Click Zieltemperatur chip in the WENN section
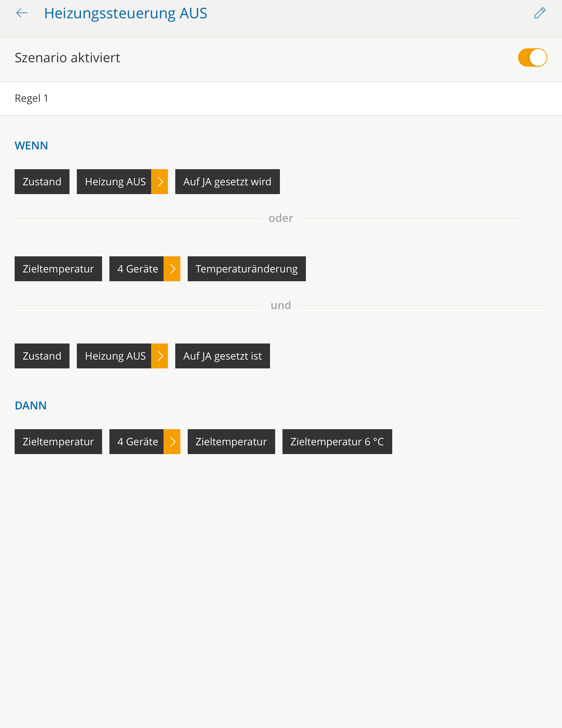The width and height of the screenshot is (562, 728). pyautogui.click(x=58, y=269)
